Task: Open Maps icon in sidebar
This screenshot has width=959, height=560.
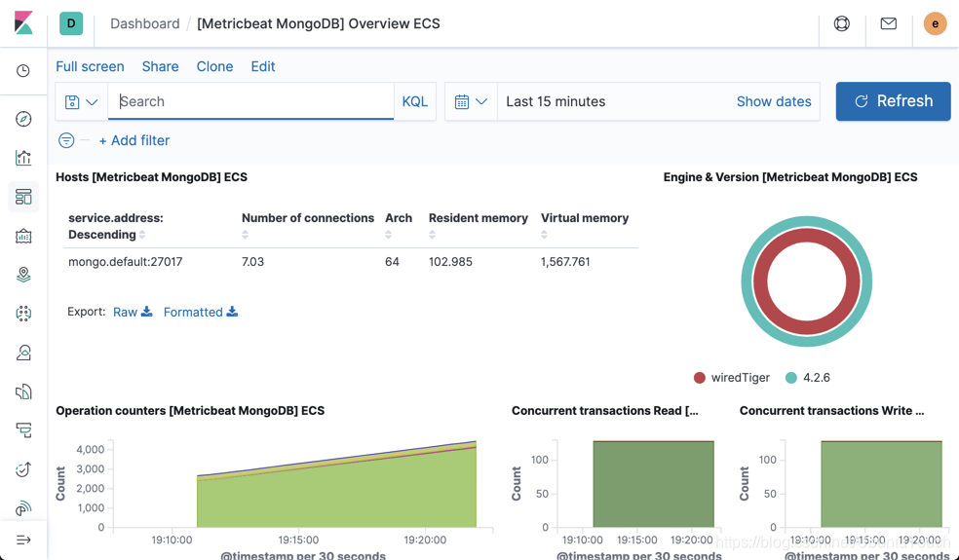Action: [x=23, y=275]
